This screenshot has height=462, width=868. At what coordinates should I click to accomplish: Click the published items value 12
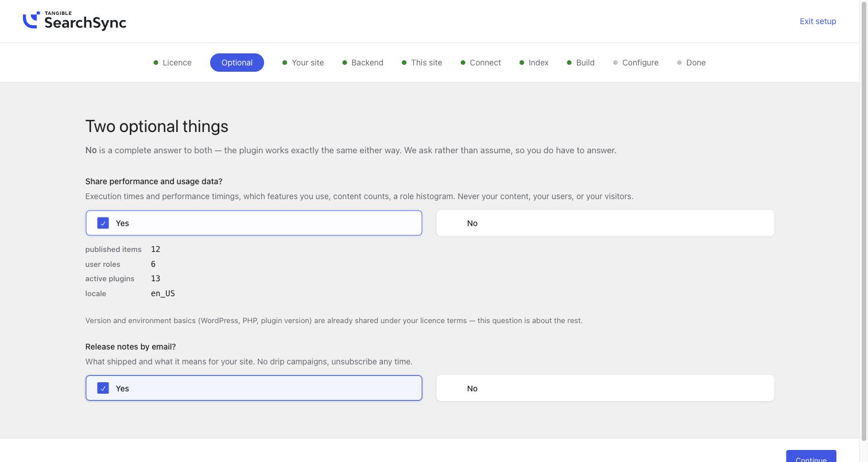tap(156, 249)
